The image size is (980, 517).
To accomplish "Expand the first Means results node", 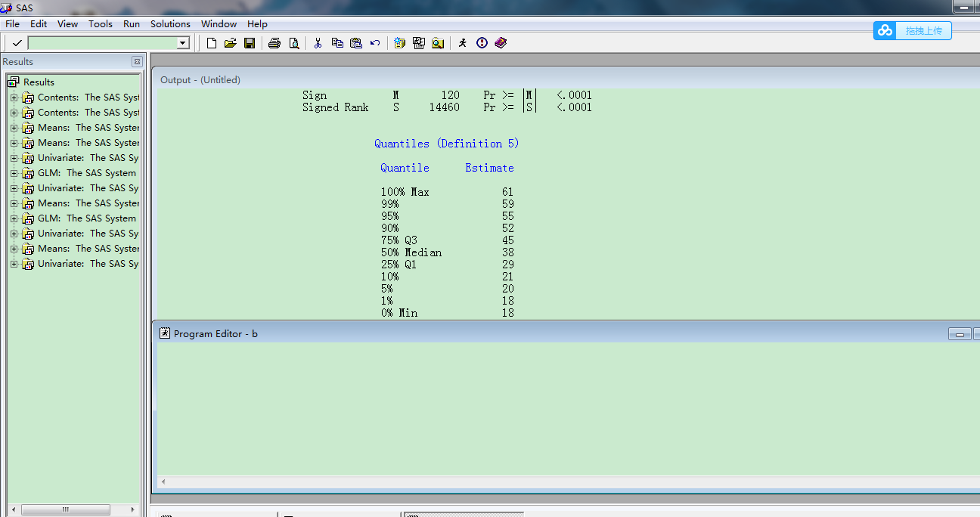I will pyautogui.click(x=14, y=128).
